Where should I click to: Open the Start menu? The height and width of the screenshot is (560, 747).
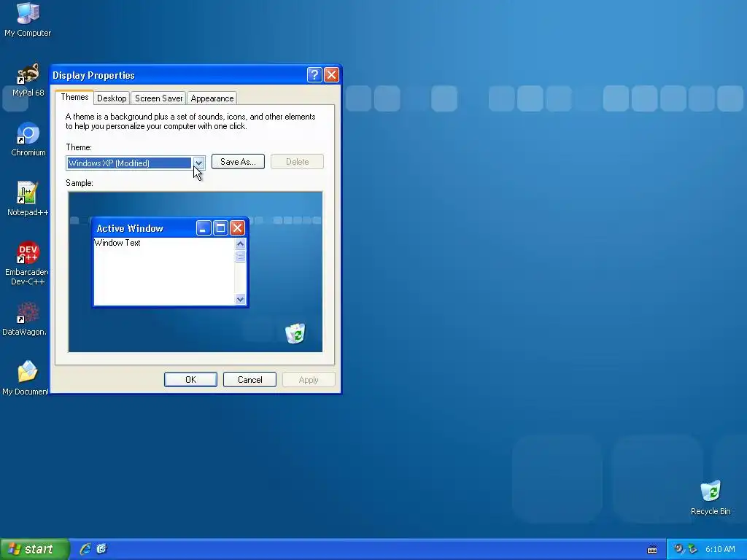click(x=34, y=549)
